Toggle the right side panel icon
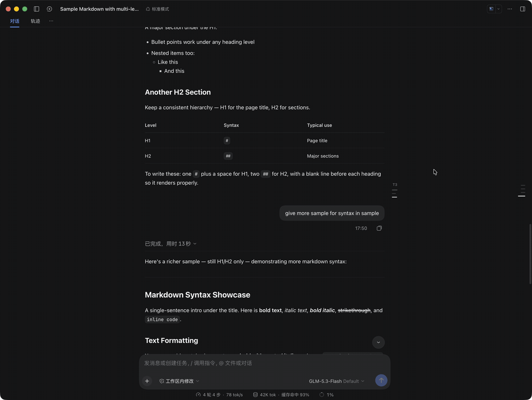This screenshot has height=400, width=532. click(523, 9)
